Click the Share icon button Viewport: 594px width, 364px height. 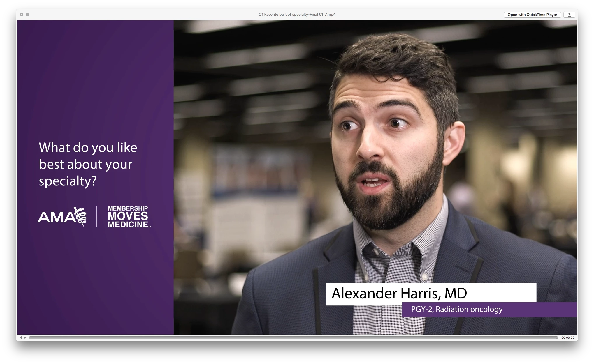[569, 15]
